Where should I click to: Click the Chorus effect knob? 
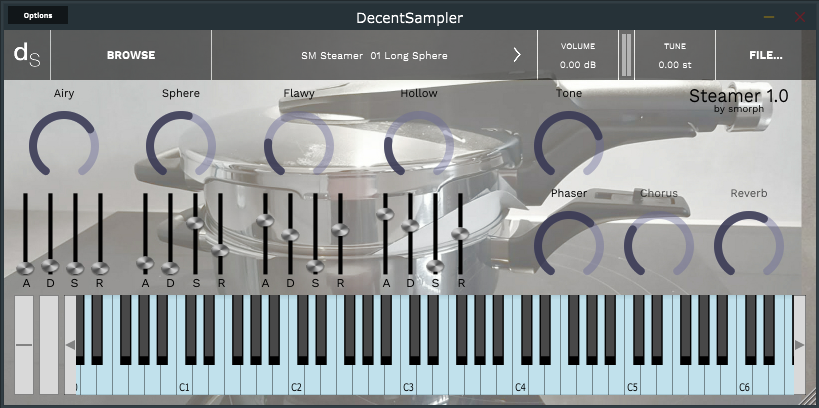tap(659, 245)
